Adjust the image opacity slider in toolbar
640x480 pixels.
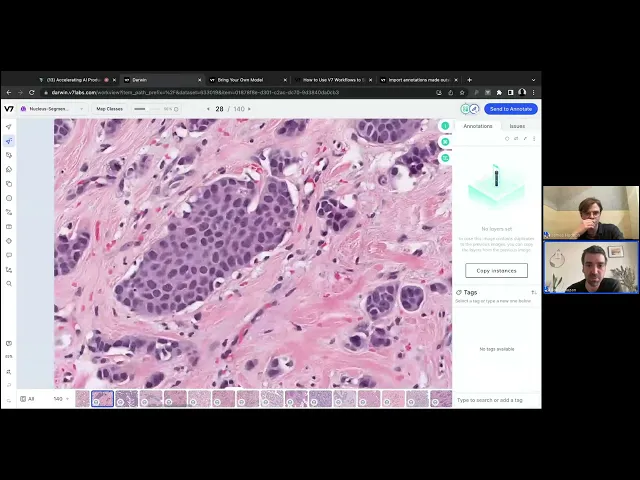(147, 109)
